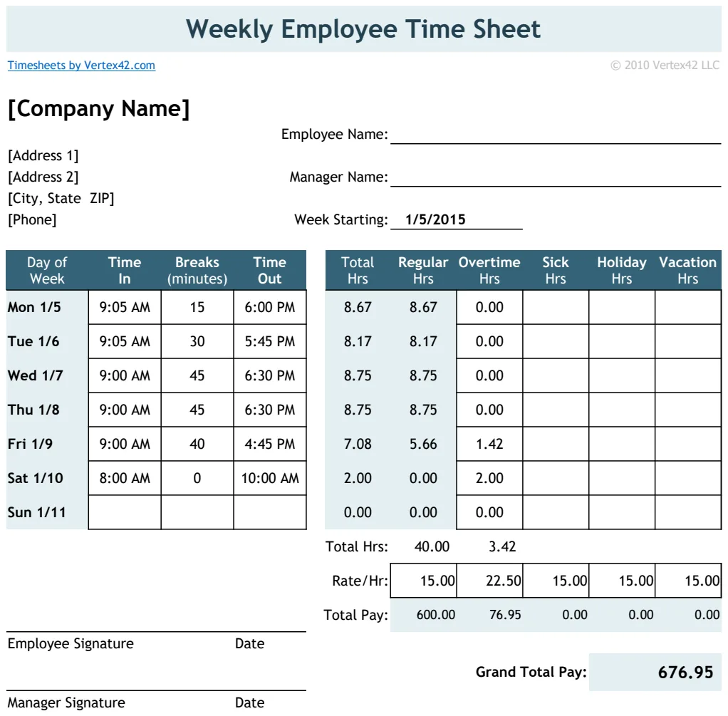Click Time Out 4:45 PM for Friday
This screenshot has width=728, height=716.
tap(270, 444)
